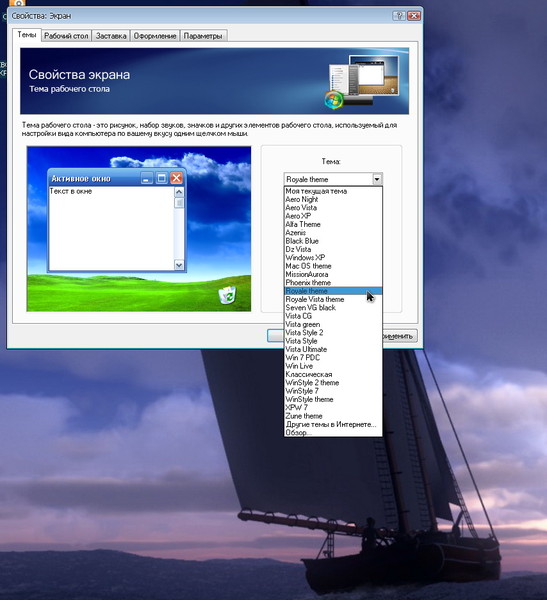Select the MissionAurora theme
547x600 pixels.
pos(333,274)
